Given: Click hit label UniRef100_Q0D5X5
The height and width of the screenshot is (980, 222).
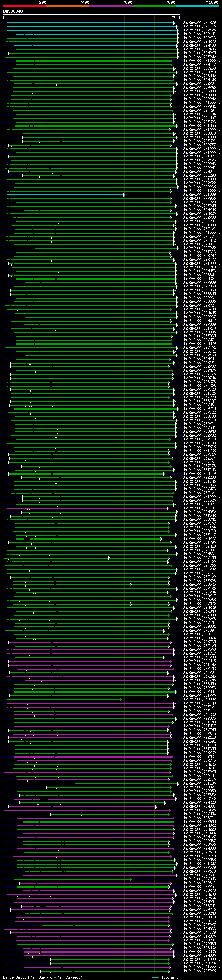Looking at the screenshot, I should coord(199,585).
